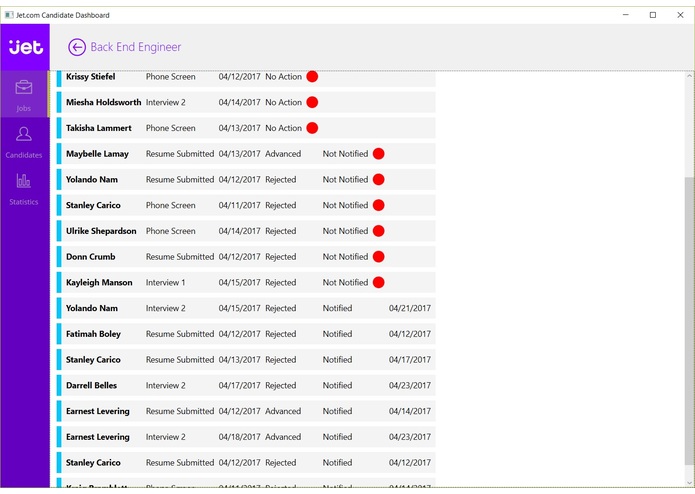Viewport: 695px width, 494px height.
Task: Open the Jobs section in sidebar
Action: click(x=24, y=94)
